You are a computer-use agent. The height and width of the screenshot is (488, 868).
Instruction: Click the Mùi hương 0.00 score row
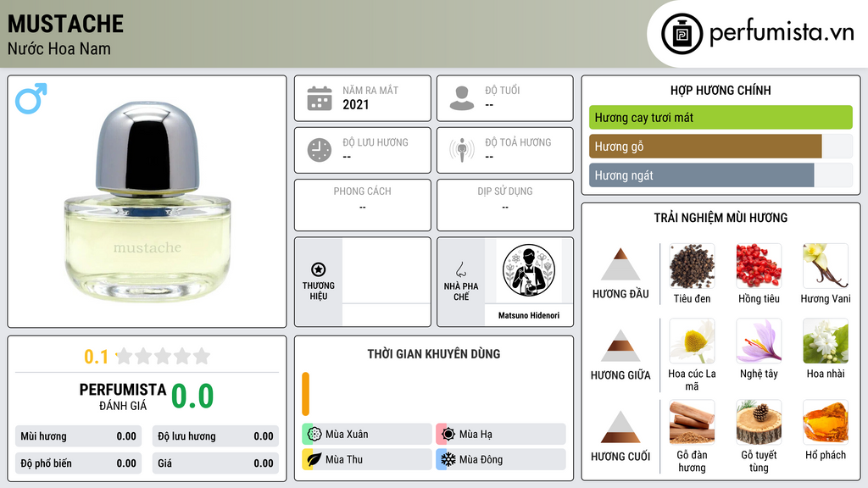click(78, 436)
